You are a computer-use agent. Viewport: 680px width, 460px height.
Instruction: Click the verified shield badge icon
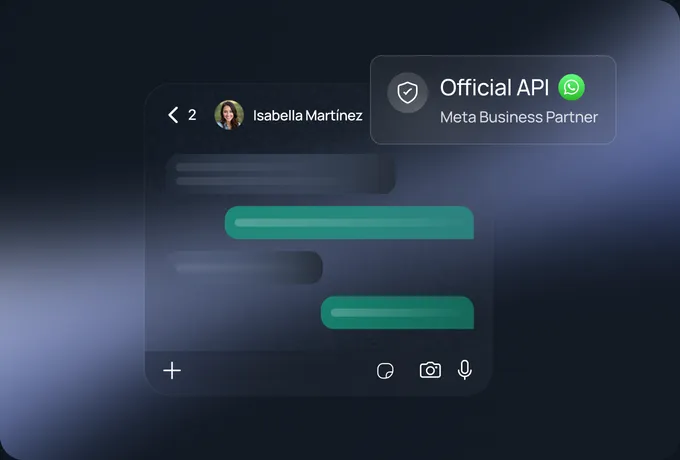pyautogui.click(x=408, y=92)
